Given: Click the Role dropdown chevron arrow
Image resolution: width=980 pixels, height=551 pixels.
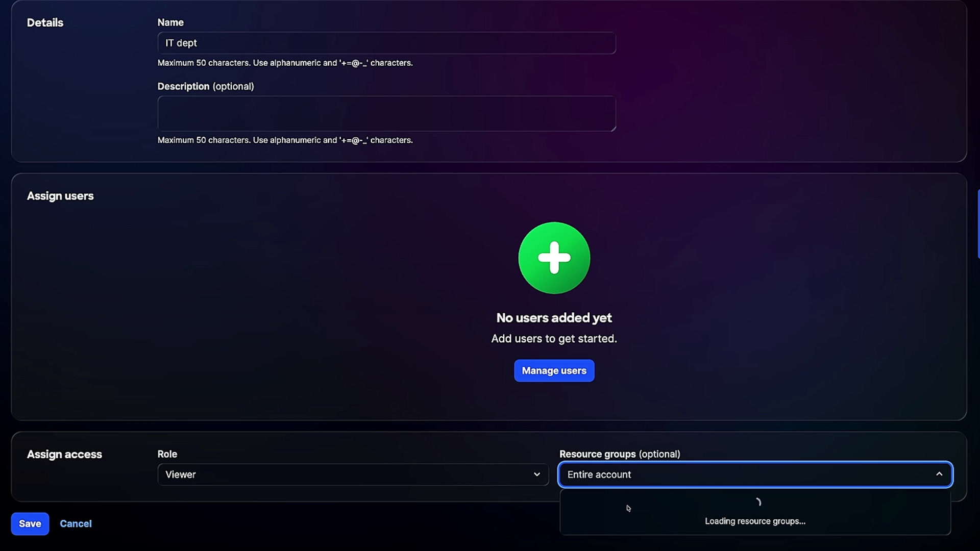Looking at the screenshot, I should (536, 474).
